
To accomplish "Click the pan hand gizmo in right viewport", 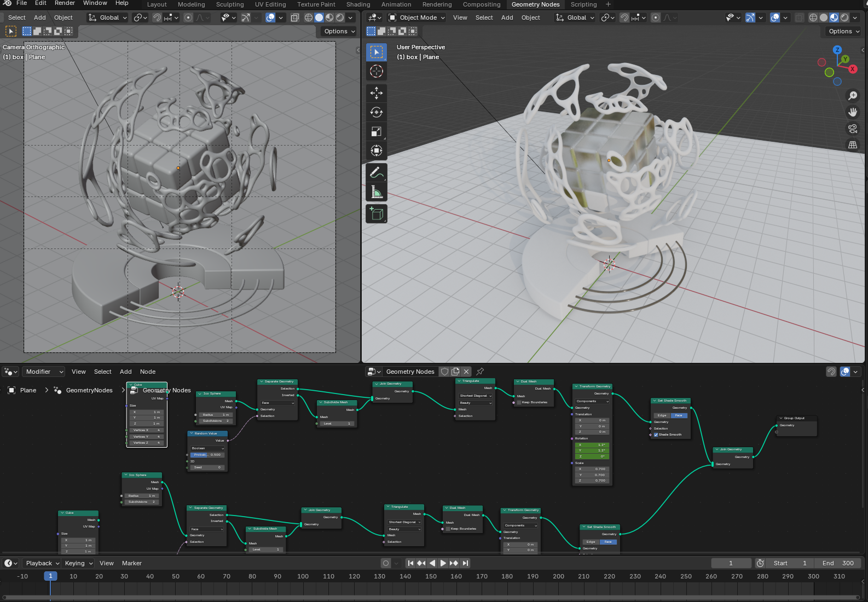I will click(853, 112).
